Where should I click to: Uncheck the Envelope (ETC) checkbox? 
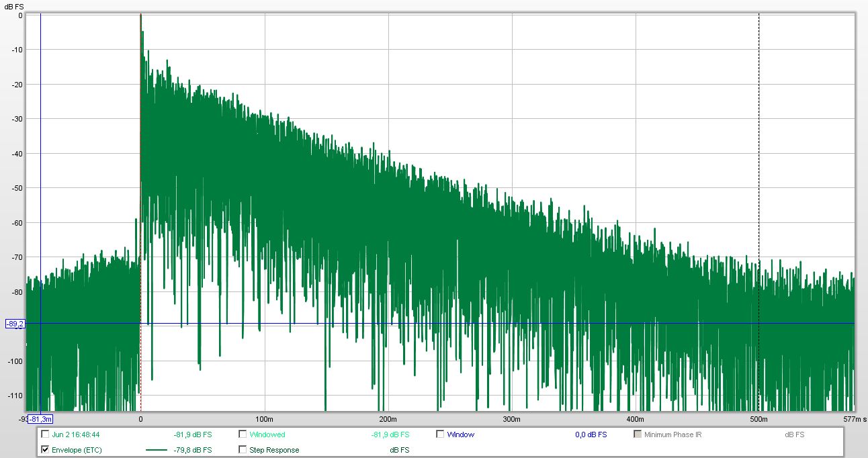tap(45, 450)
